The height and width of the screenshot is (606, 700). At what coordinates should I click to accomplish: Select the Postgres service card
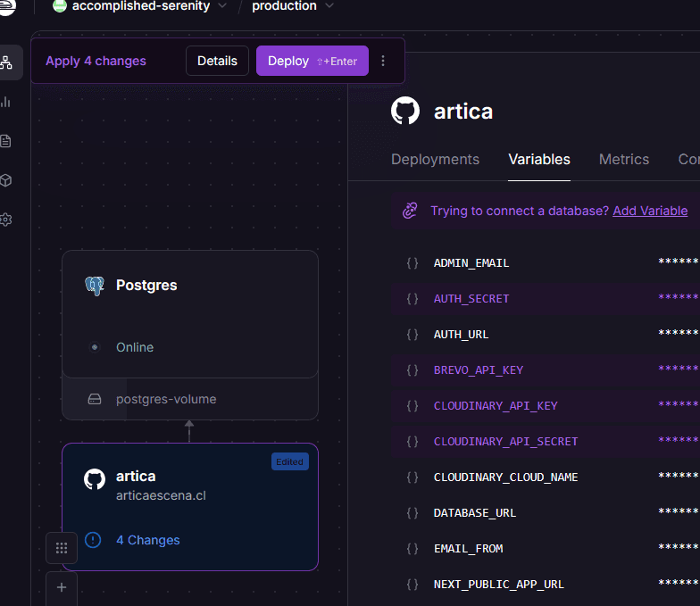pyautogui.click(x=190, y=314)
